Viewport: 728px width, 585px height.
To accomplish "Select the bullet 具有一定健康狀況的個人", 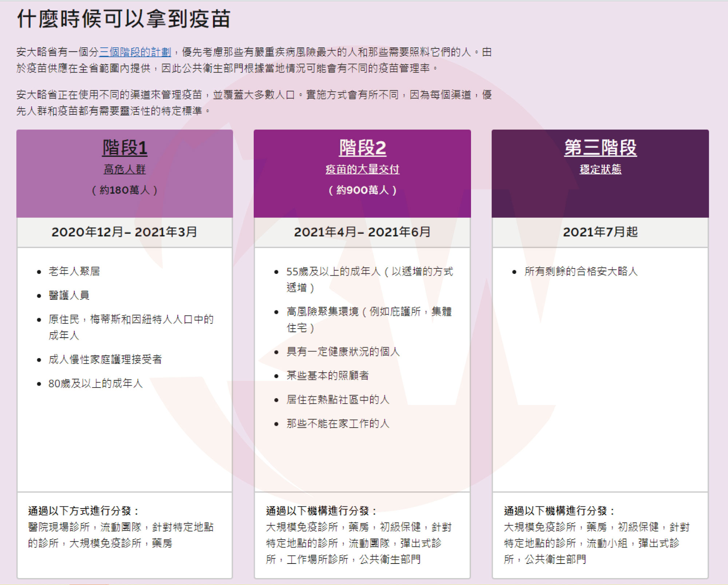I will (343, 352).
